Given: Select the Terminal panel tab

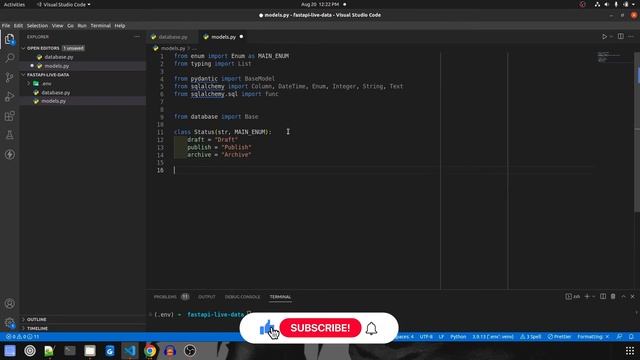Looking at the screenshot, I should tap(280, 297).
